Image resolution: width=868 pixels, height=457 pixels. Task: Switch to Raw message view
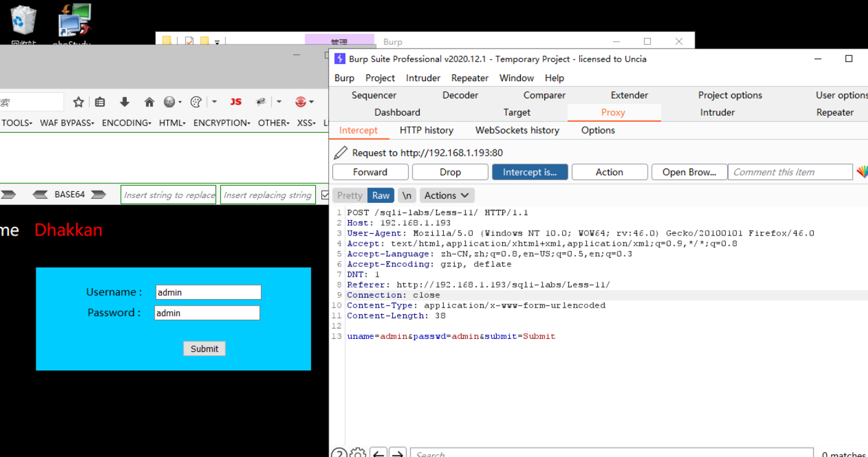tap(381, 196)
